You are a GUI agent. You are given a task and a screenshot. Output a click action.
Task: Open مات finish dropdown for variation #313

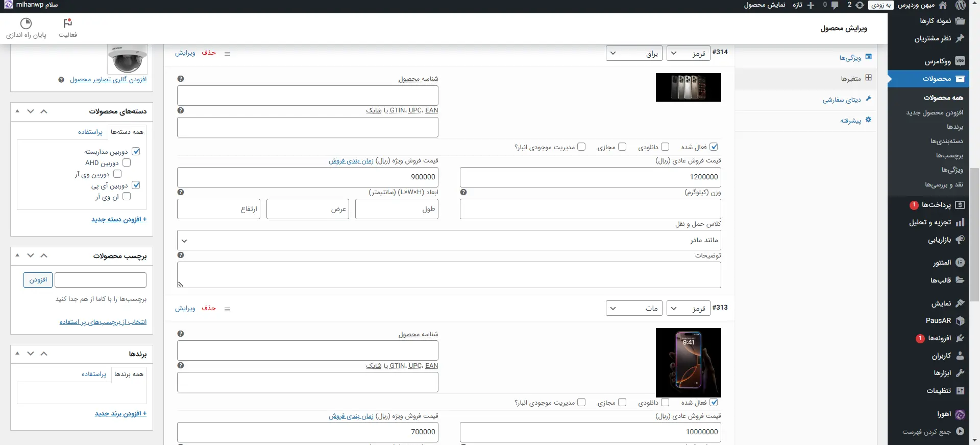tap(634, 308)
